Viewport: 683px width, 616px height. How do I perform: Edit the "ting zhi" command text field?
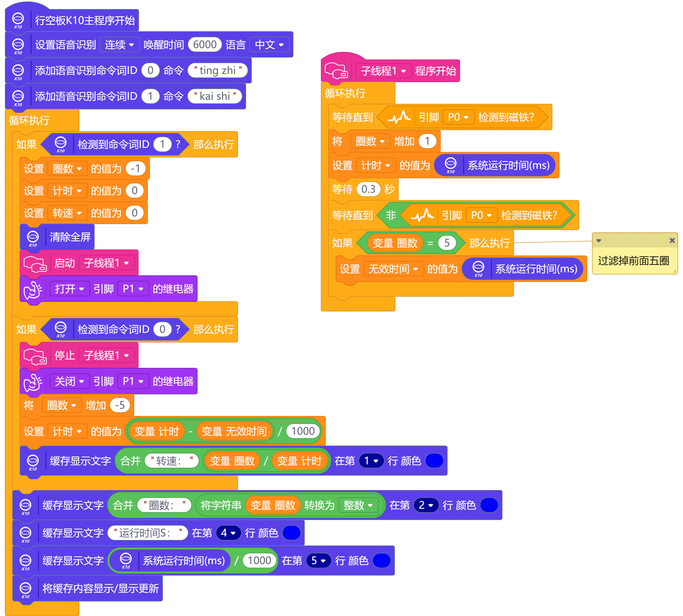[x=217, y=70]
